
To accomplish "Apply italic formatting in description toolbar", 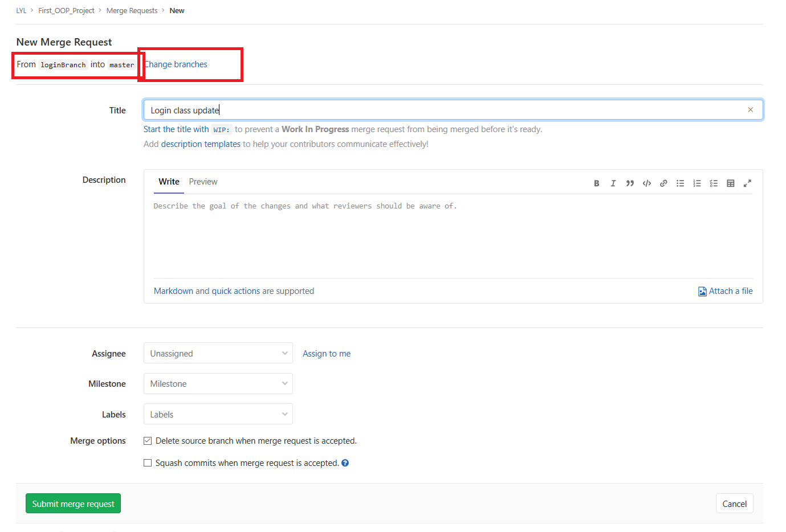I will tap(613, 183).
